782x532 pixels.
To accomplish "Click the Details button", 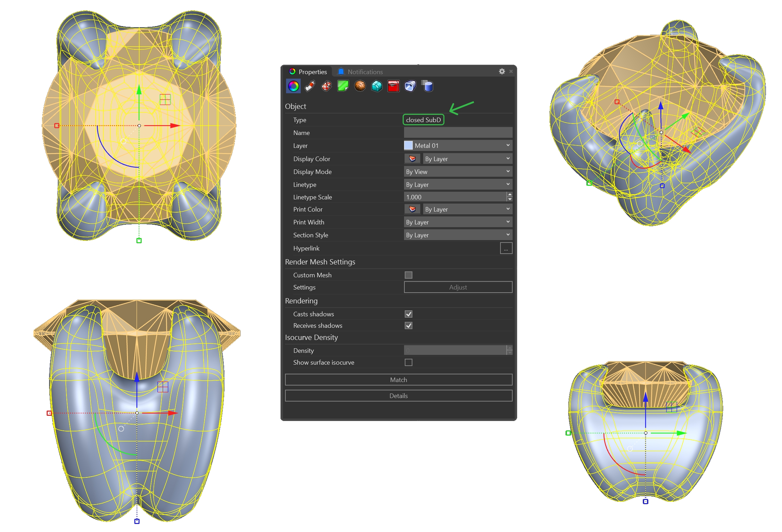I will (398, 396).
